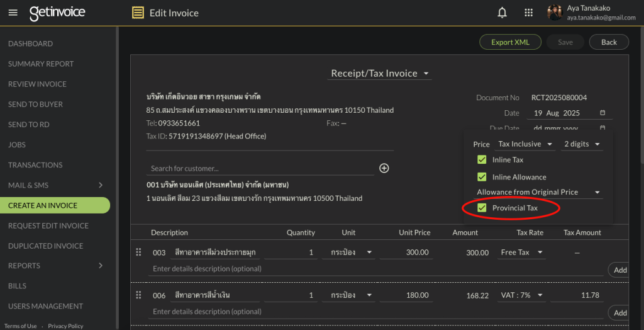Open the hamburger navigation menu
Image resolution: width=644 pixels, height=330 pixels.
(13, 13)
